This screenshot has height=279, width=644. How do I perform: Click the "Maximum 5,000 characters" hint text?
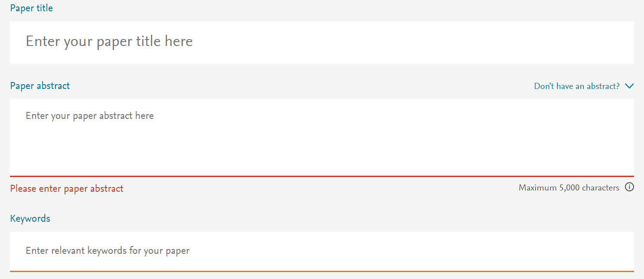coord(569,188)
